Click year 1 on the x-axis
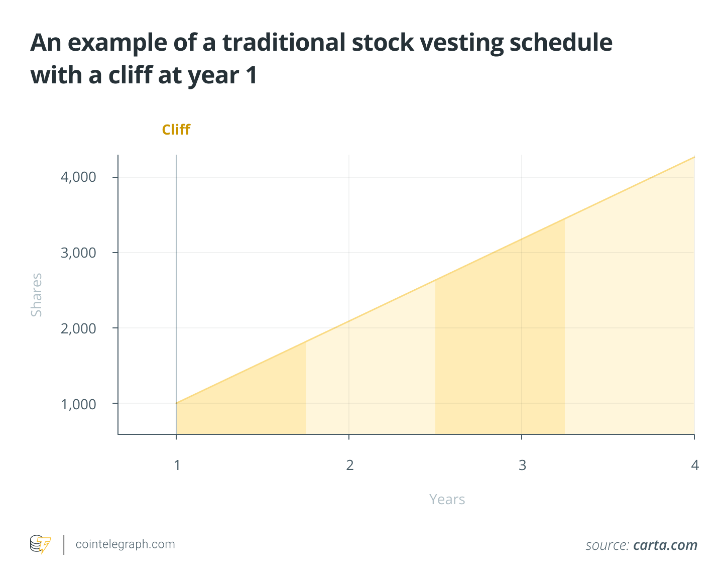The image size is (728, 585). (177, 465)
